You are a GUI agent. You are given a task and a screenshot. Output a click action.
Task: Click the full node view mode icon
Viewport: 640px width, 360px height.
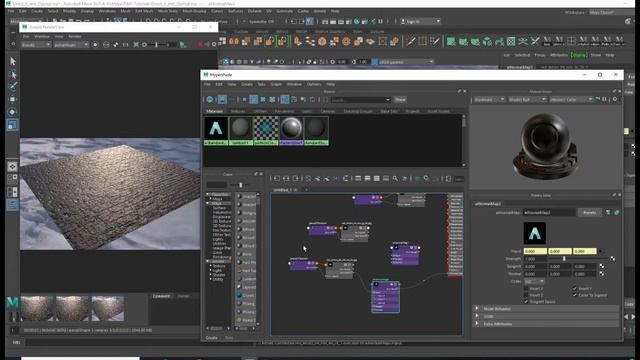point(376,178)
